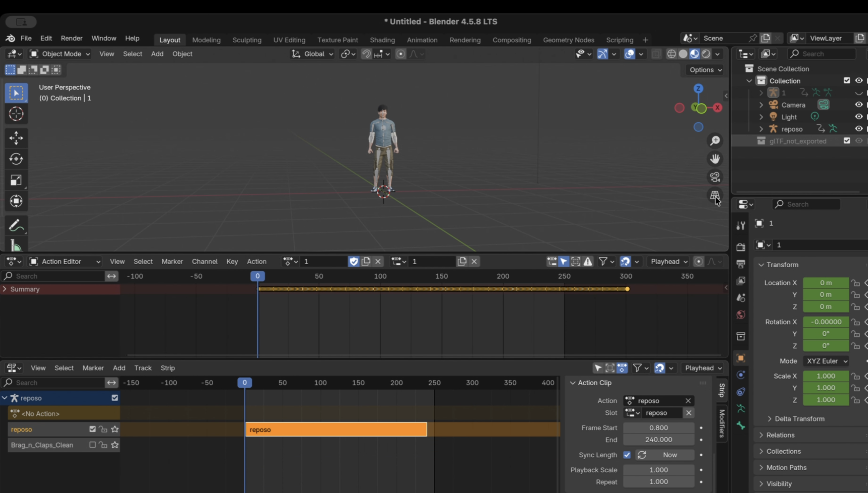The width and height of the screenshot is (868, 493).
Task: Open the Strip menu in NLA editor
Action: [167, 368]
